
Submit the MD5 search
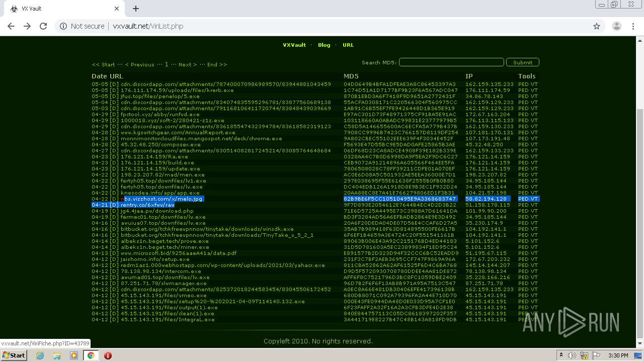pos(523,62)
